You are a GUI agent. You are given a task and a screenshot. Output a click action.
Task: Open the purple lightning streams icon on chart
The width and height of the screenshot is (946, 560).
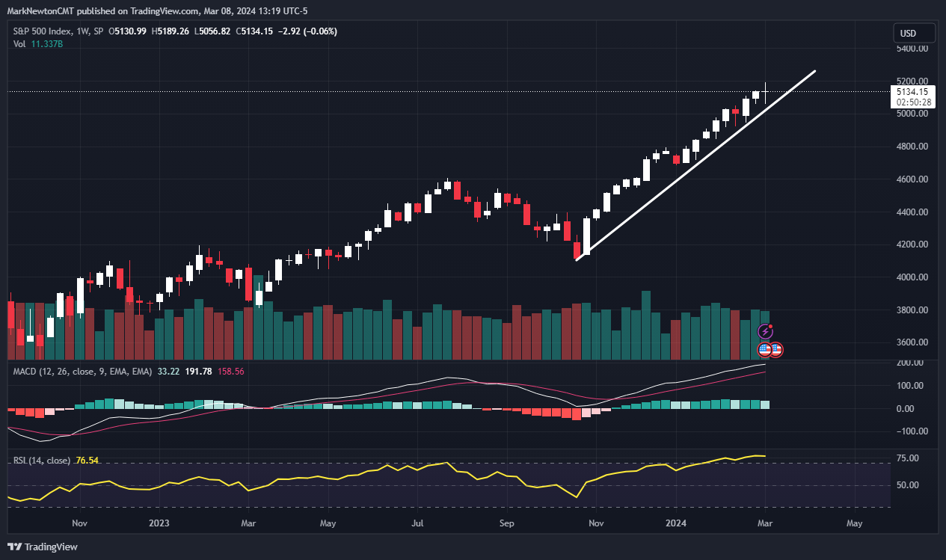click(x=765, y=331)
